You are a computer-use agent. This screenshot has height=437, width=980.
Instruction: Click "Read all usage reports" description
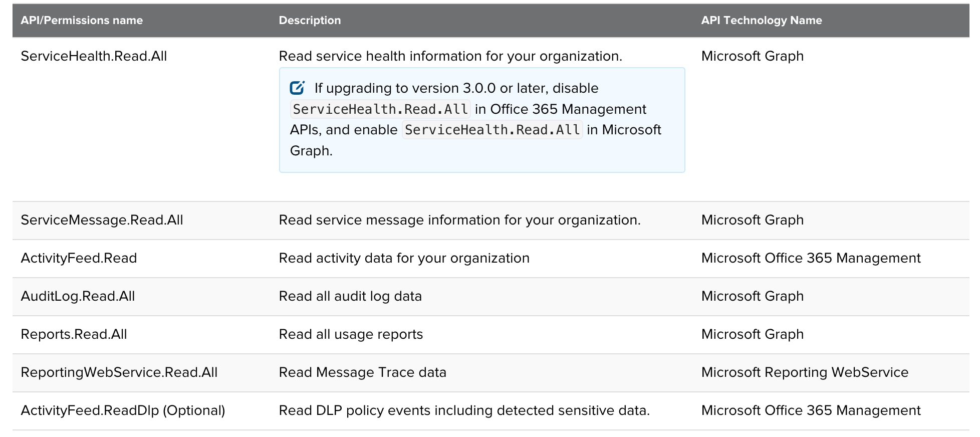point(351,334)
